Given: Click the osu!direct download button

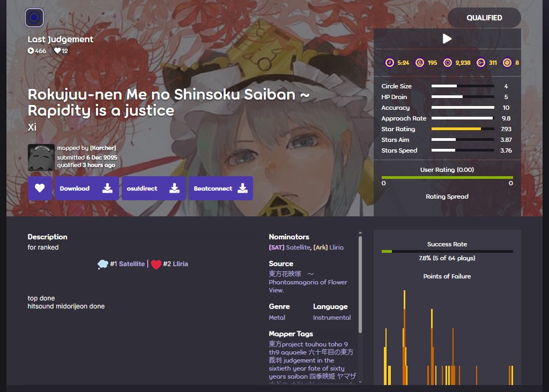Looking at the screenshot, I should click(x=154, y=188).
